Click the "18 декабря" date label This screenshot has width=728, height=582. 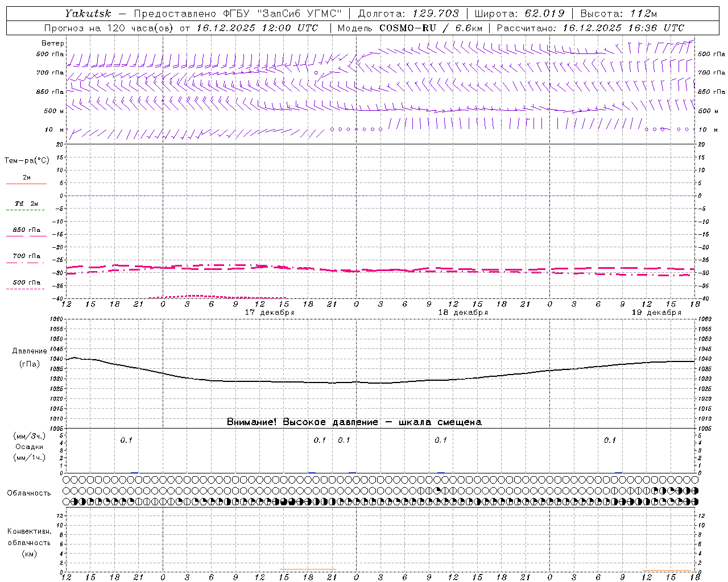[463, 313]
